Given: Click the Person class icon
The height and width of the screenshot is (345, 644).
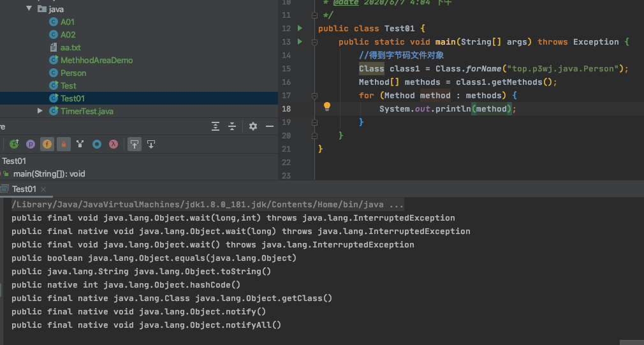Looking at the screenshot, I should [x=54, y=73].
